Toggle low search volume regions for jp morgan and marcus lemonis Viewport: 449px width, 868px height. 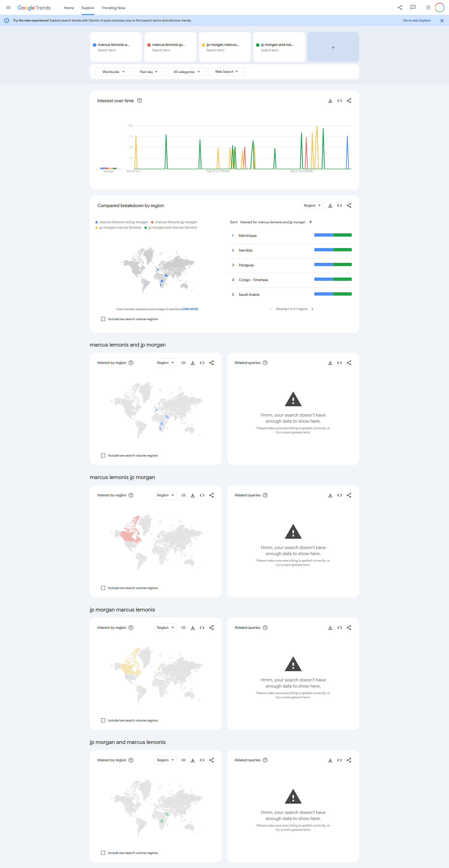pyautogui.click(x=103, y=853)
